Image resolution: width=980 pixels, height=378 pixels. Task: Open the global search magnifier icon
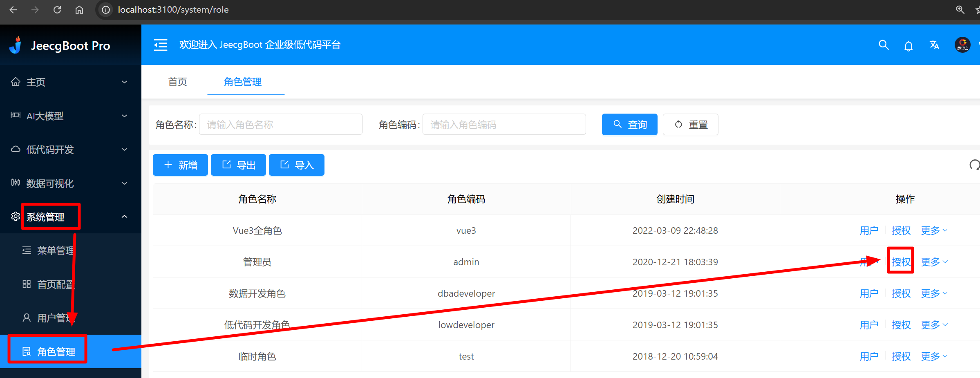coord(883,45)
